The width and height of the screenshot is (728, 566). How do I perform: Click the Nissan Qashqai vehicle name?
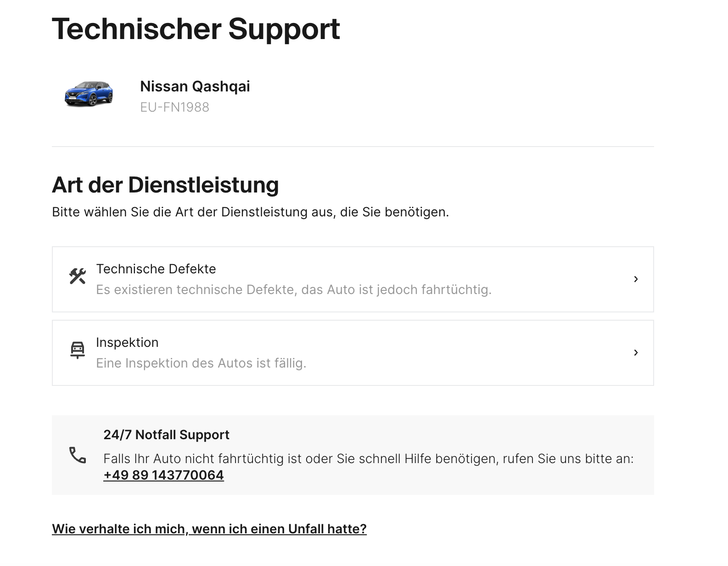click(x=195, y=86)
